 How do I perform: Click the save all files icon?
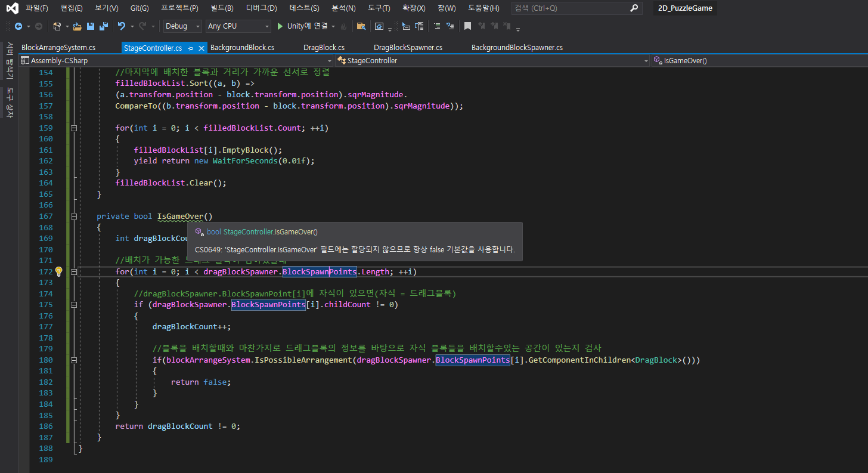click(104, 26)
